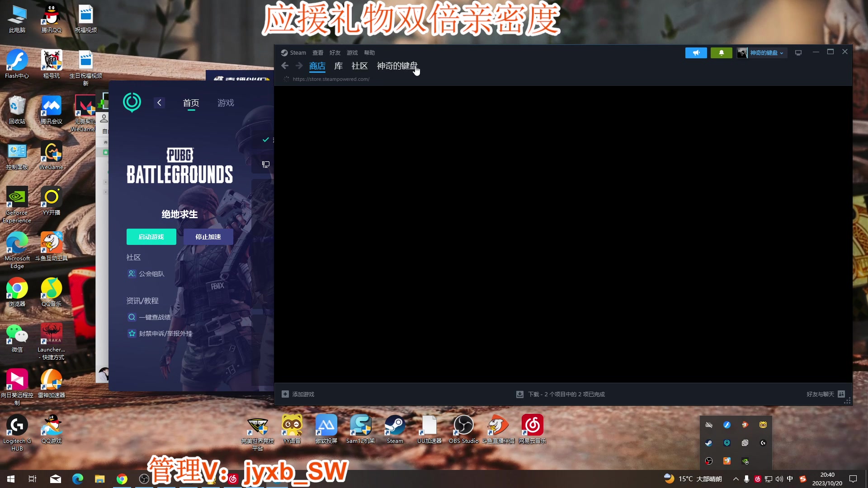Open the Steam menu in menu bar
The image size is (868, 488).
point(298,53)
